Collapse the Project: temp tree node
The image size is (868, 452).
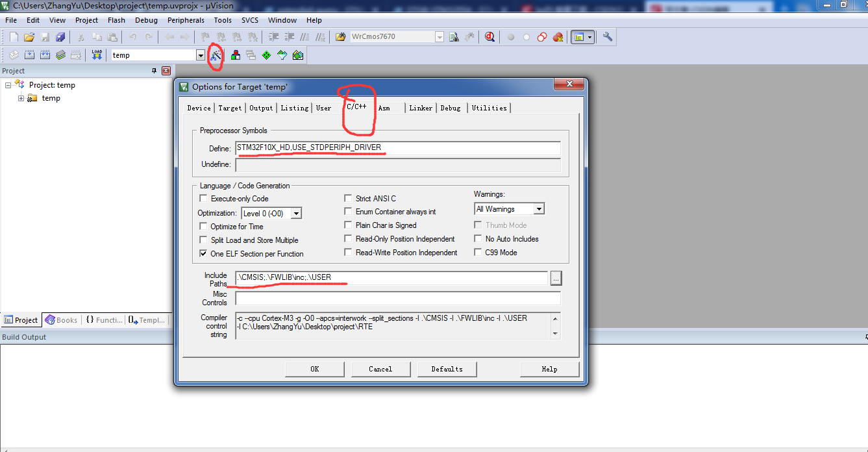[8, 85]
